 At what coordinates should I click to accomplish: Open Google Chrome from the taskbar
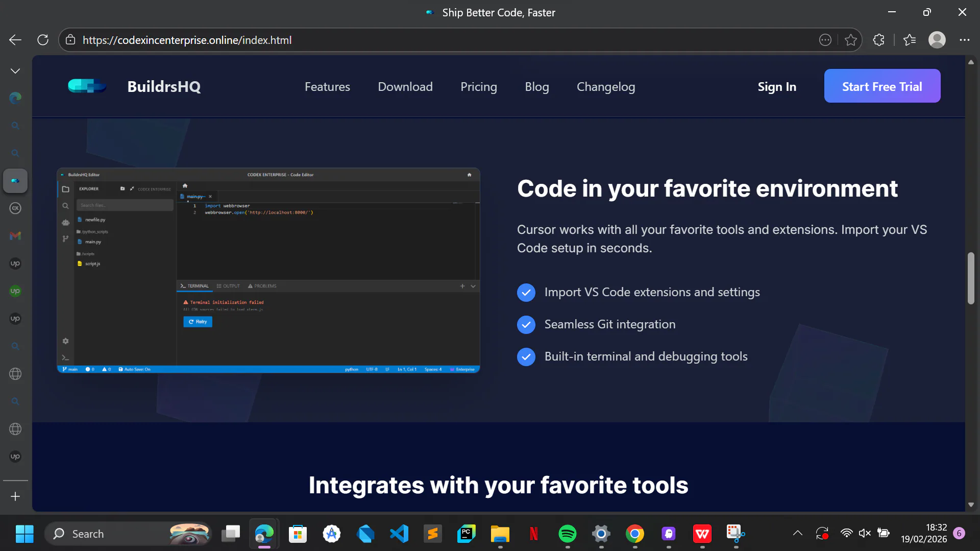click(635, 534)
